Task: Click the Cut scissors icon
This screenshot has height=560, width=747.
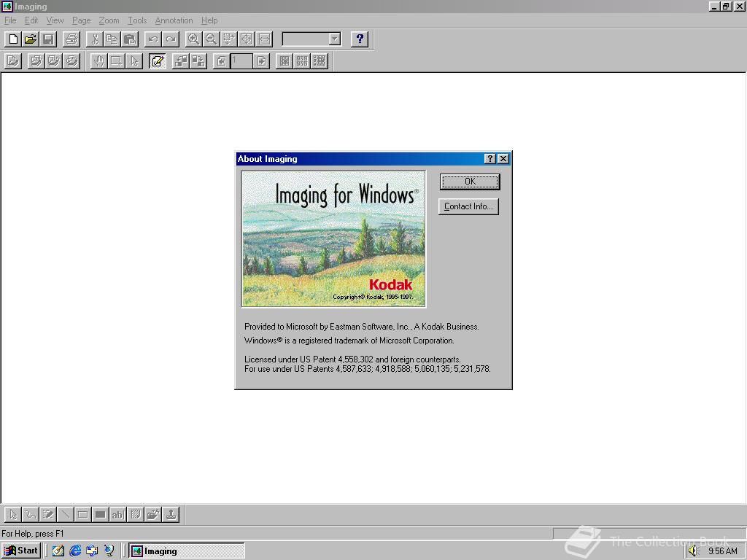Action: [95, 39]
